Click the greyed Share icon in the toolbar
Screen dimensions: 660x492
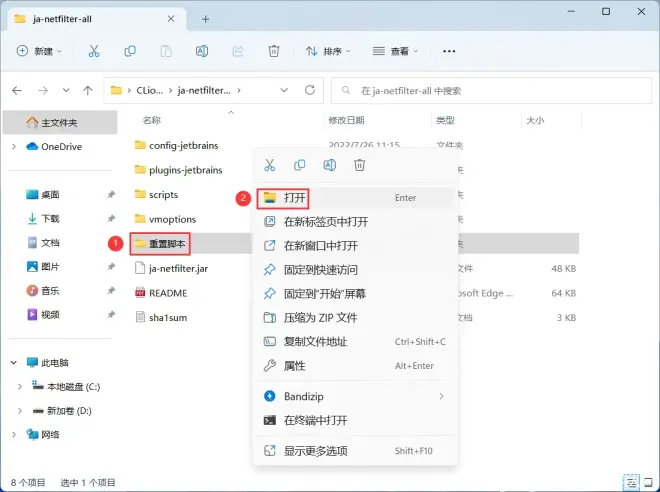pyautogui.click(x=238, y=51)
